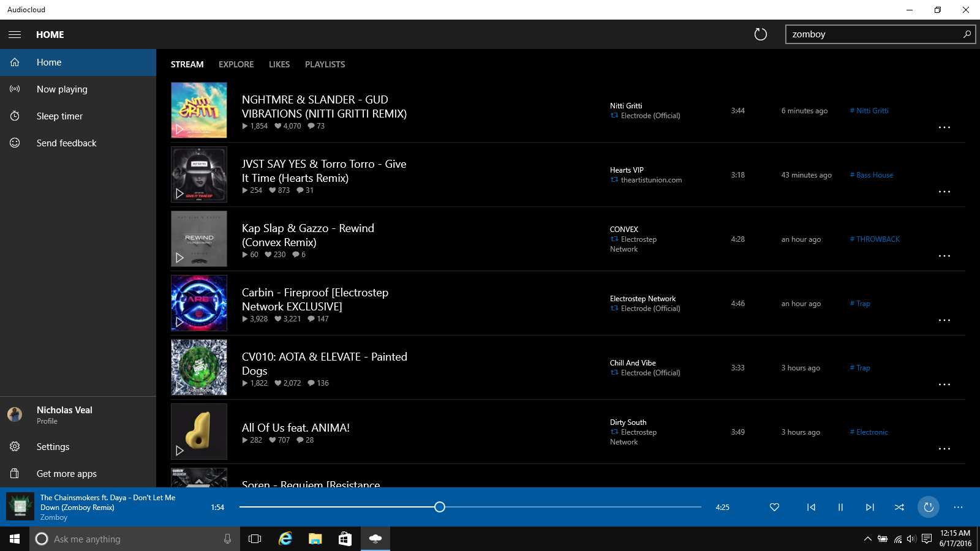Click the # THROWBACK tag
Image resolution: width=980 pixels, height=551 pixels.
[x=875, y=239]
